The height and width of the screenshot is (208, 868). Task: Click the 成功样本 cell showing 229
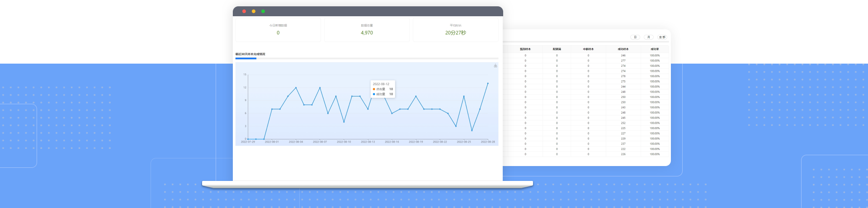[623, 139]
